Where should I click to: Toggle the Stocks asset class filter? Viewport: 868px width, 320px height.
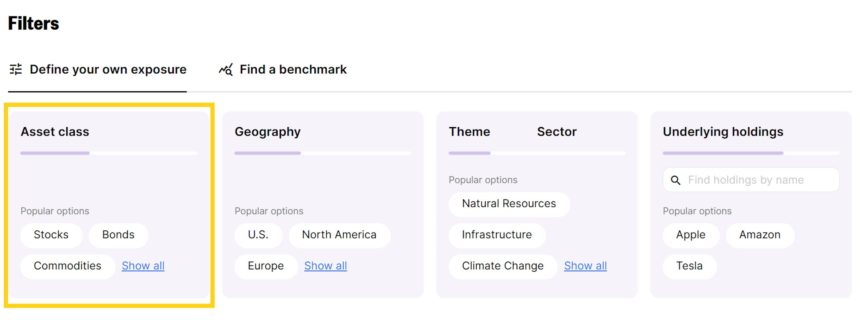coord(51,235)
